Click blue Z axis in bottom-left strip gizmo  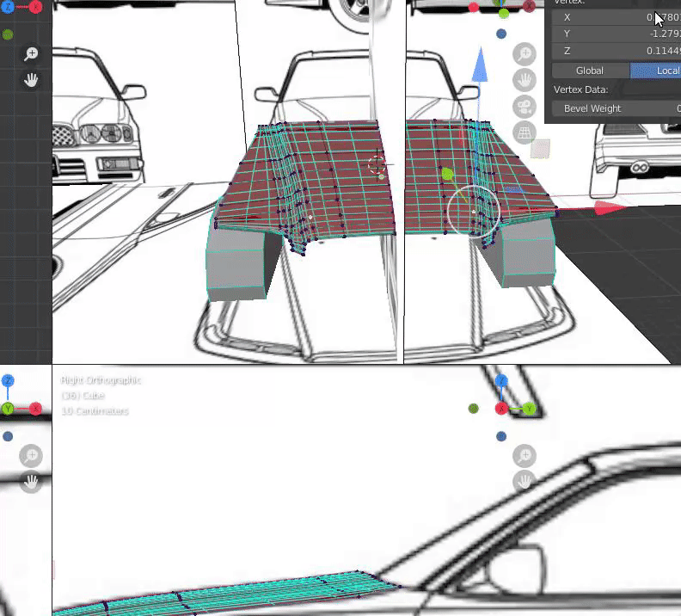pos(8,381)
